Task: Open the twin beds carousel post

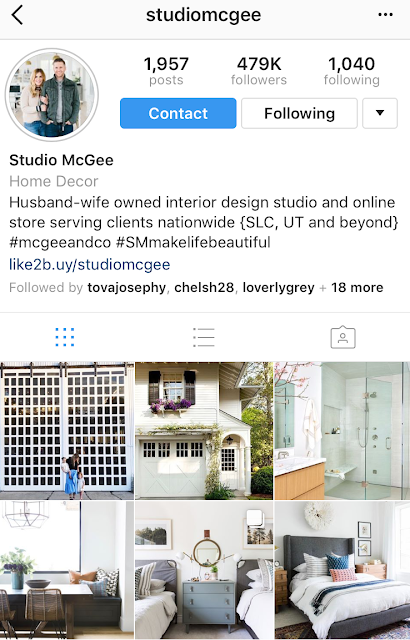Action: tap(204, 570)
